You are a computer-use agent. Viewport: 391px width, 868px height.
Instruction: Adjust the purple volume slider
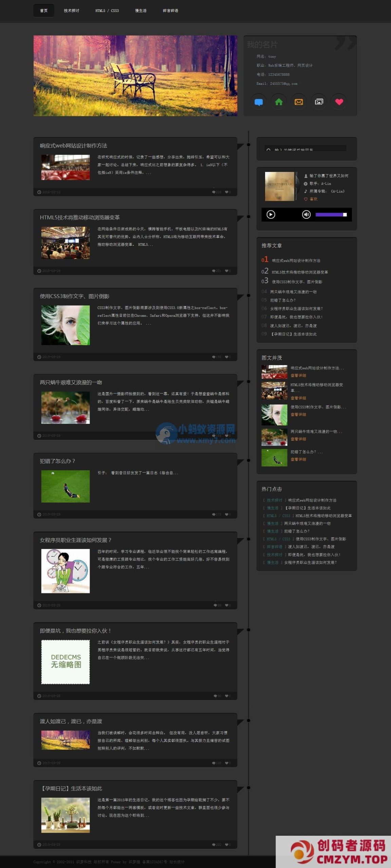331,215
